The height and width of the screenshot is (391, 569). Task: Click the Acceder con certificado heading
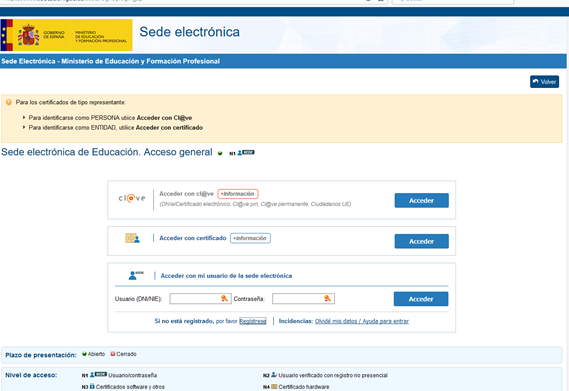click(x=193, y=238)
